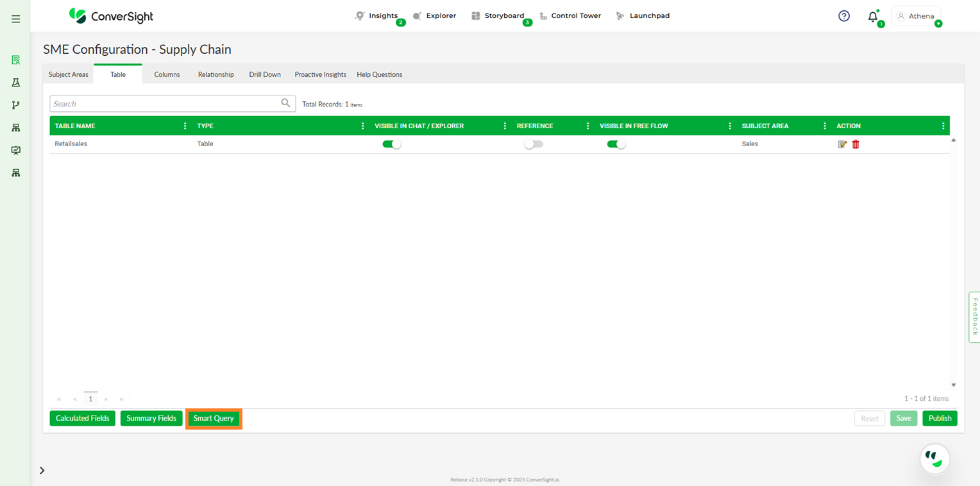Click the search magnifier icon
This screenshot has height=486, width=980.
click(x=285, y=103)
